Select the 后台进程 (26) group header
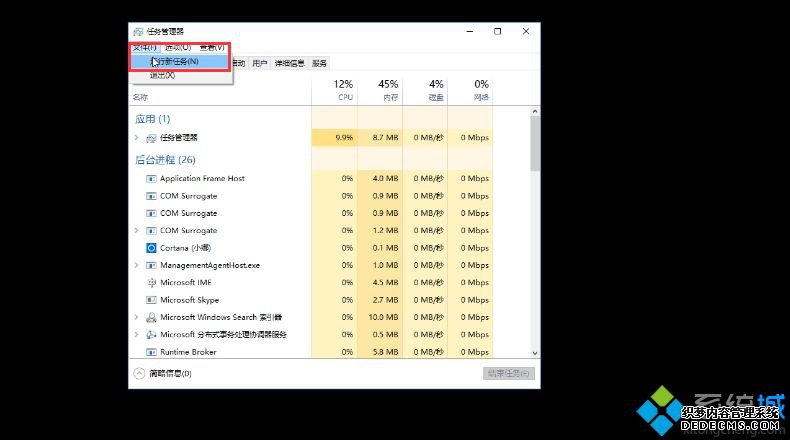 tap(165, 160)
